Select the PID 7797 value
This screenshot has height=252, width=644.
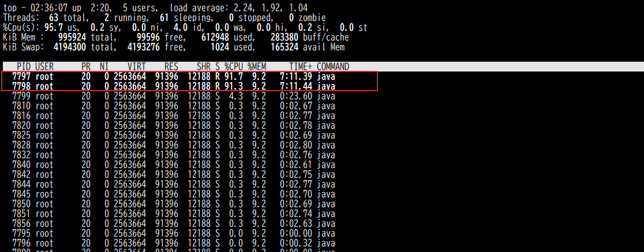tap(21, 76)
